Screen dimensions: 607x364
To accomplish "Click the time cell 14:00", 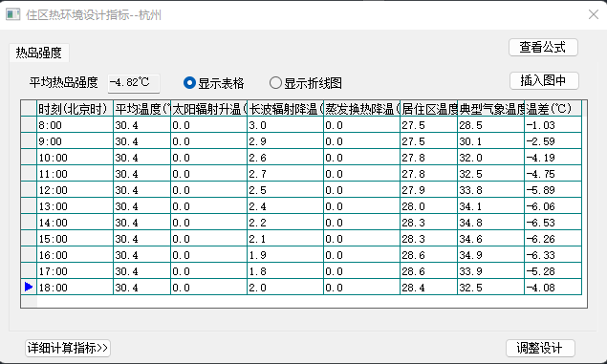I will (76, 223).
